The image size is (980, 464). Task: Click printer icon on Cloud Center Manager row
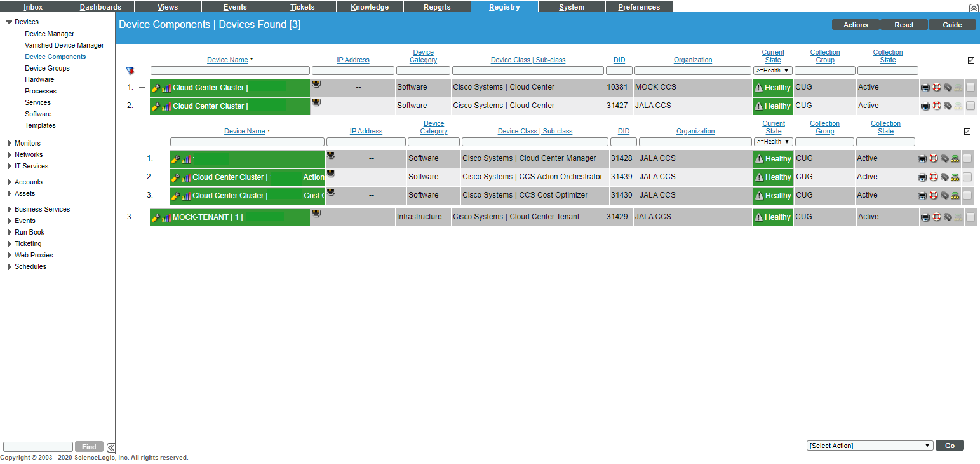pyautogui.click(x=922, y=159)
